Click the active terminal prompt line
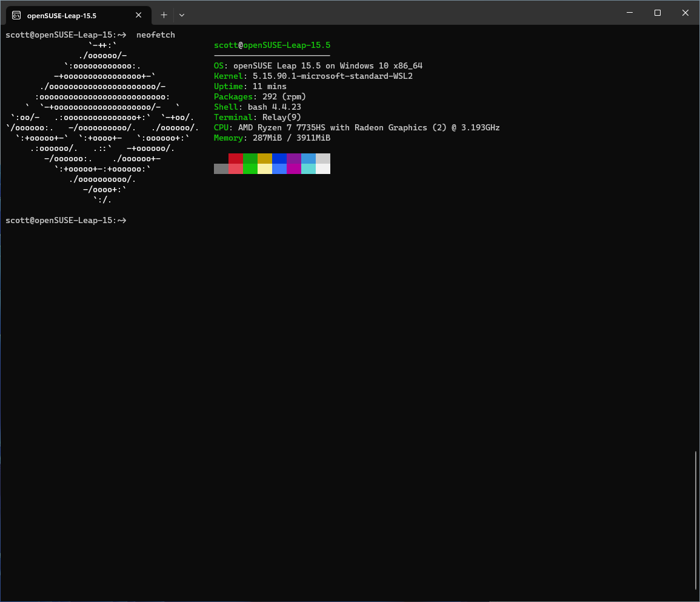This screenshot has height=602, width=700. pos(66,220)
